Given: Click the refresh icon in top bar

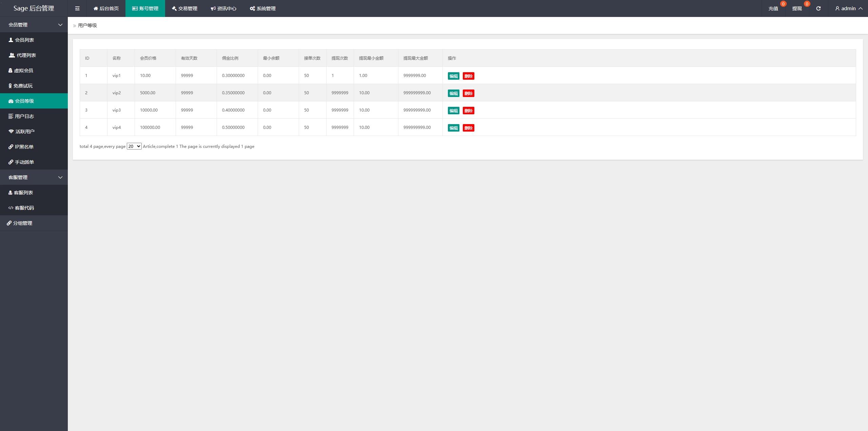Looking at the screenshot, I should [818, 8].
